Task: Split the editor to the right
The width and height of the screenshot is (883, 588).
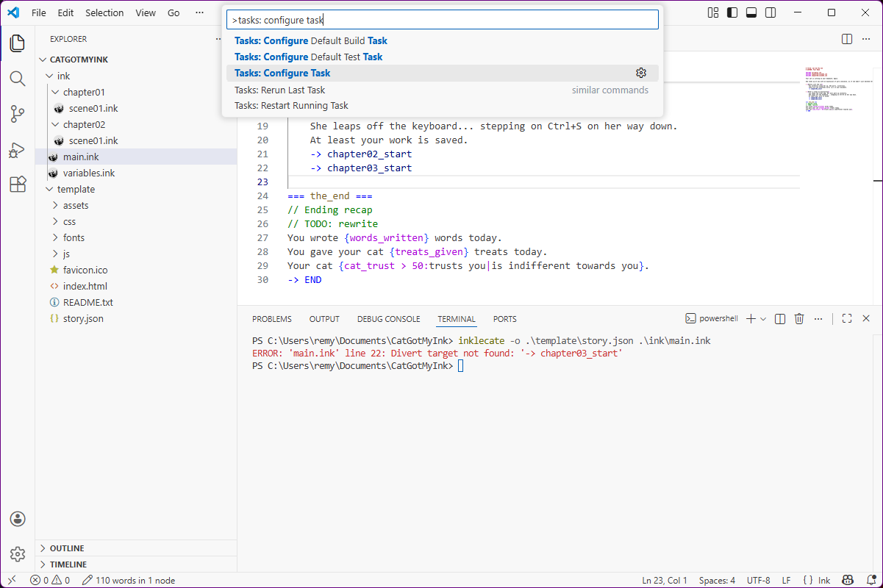Action: pos(847,39)
